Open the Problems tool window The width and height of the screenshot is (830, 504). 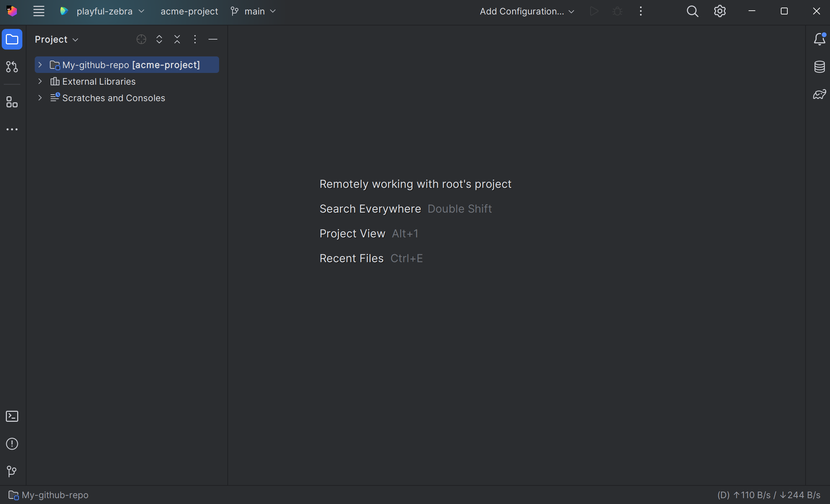(x=12, y=444)
